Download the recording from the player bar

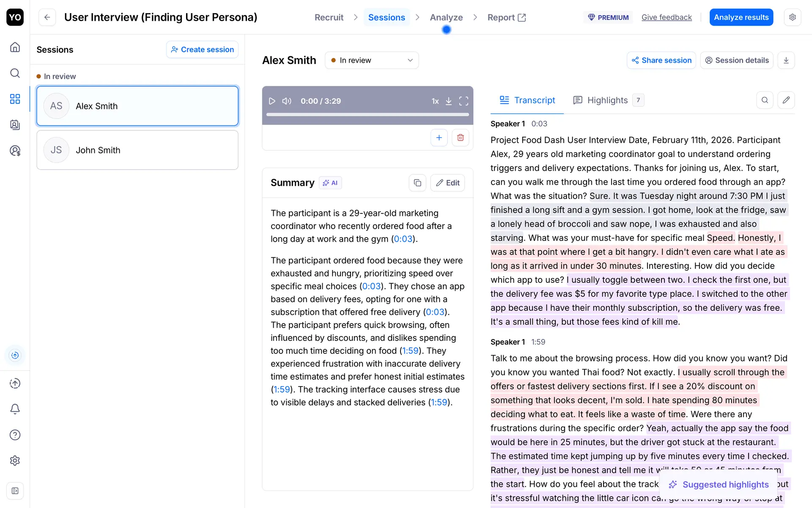pos(449,101)
